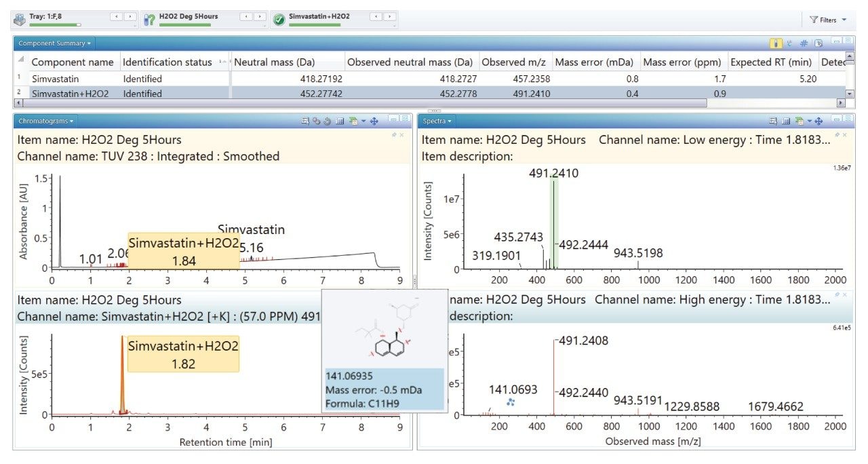Close the TUV 238 chromatogram plot
The height and width of the screenshot is (464, 868).
(x=401, y=134)
